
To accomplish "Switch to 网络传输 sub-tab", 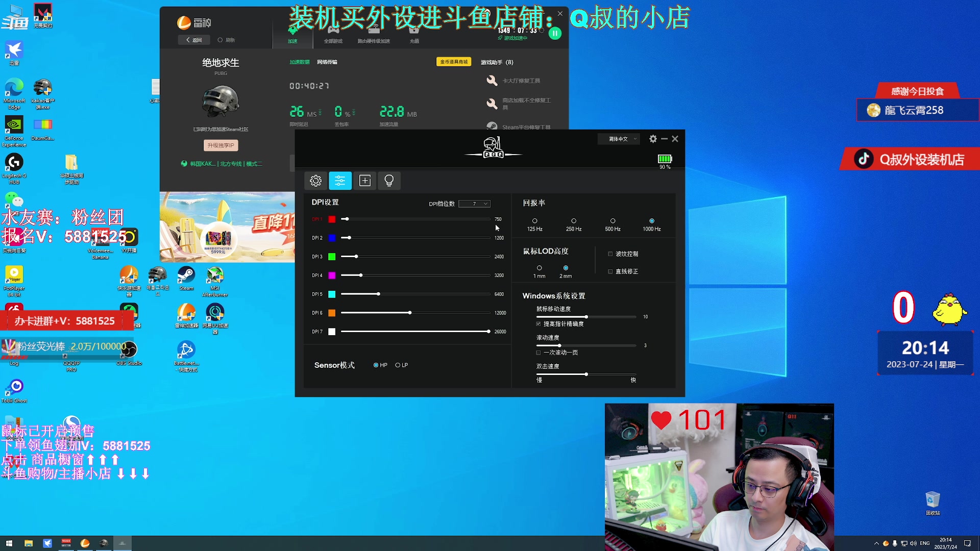I will pos(327,62).
